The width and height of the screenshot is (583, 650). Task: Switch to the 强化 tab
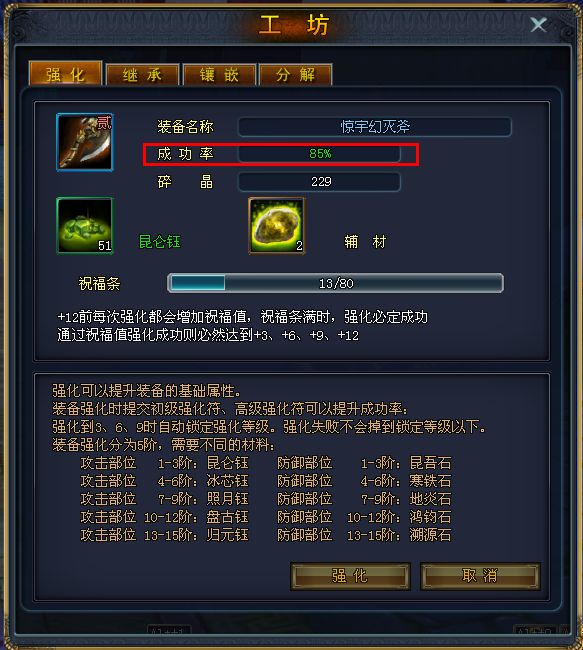click(65, 74)
